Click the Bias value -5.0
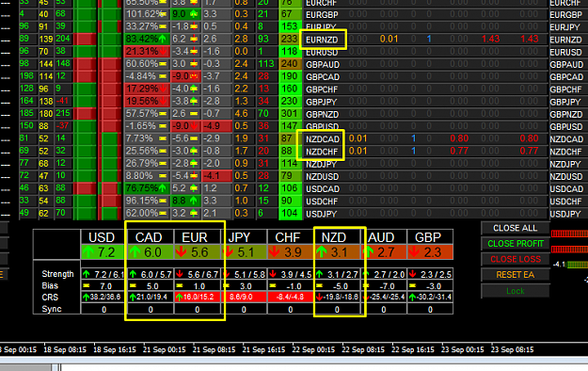Screen dimensions: 588x371 click(x=341, y=286)
